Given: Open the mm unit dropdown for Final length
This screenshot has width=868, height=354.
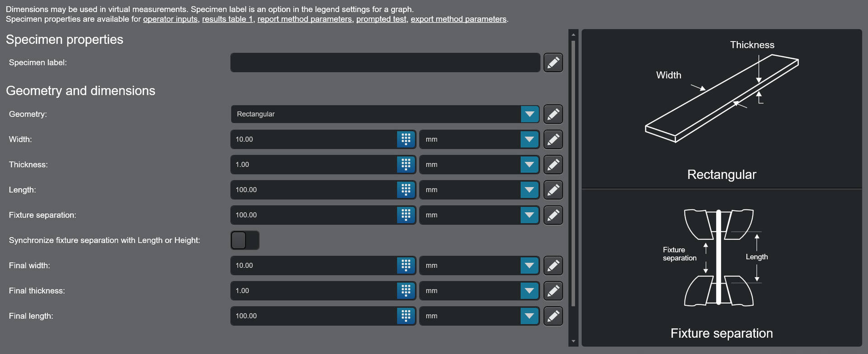Looking at the screenshot, I should pos(529,316).
